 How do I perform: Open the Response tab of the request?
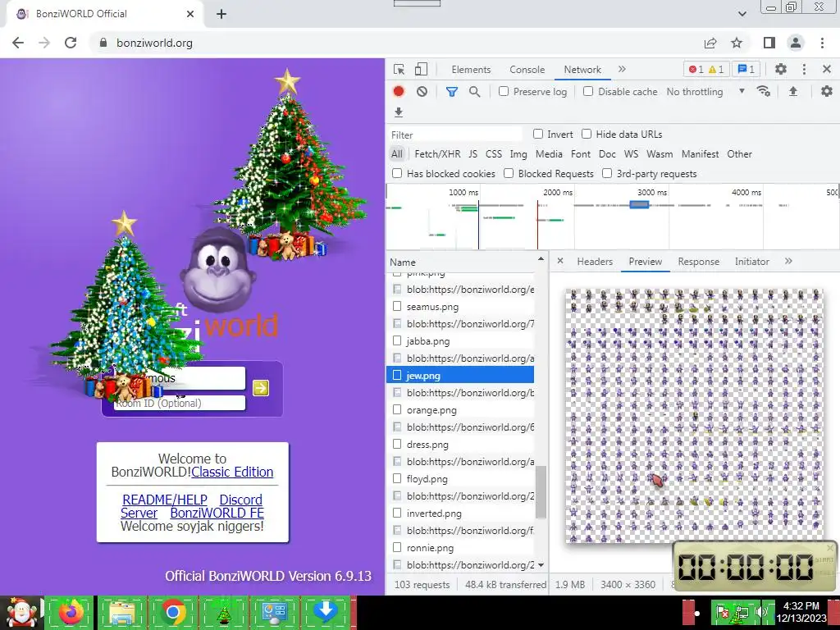point(699,262)
